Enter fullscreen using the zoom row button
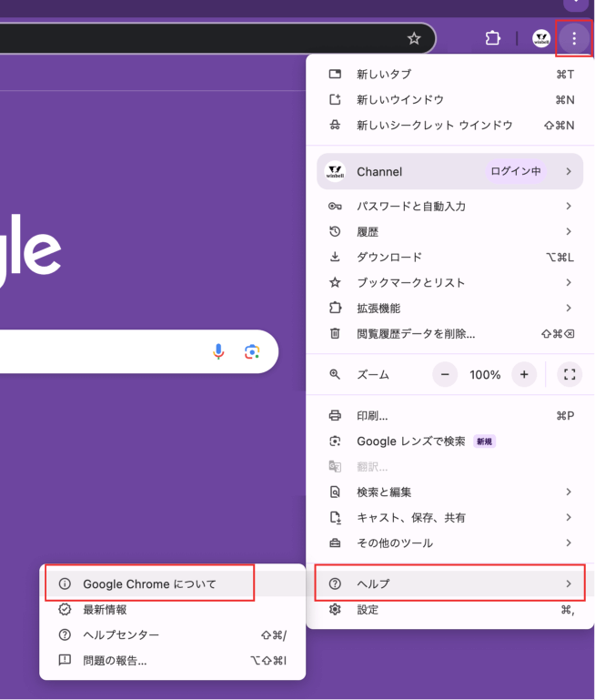Image resolution: width=595 pixels, height=700 pixels. click(x=570, y=374)
